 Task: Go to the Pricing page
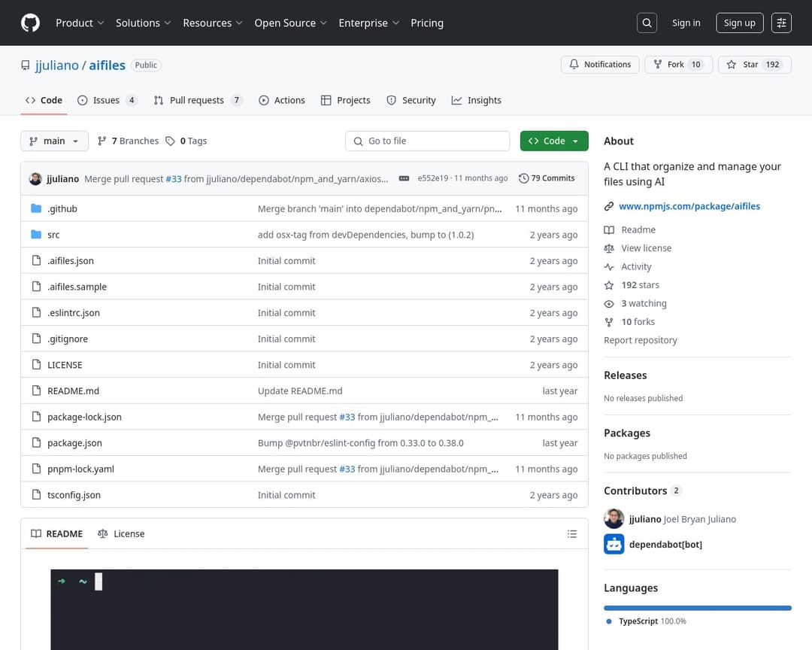pyautogui.click(x=427, y=23)
